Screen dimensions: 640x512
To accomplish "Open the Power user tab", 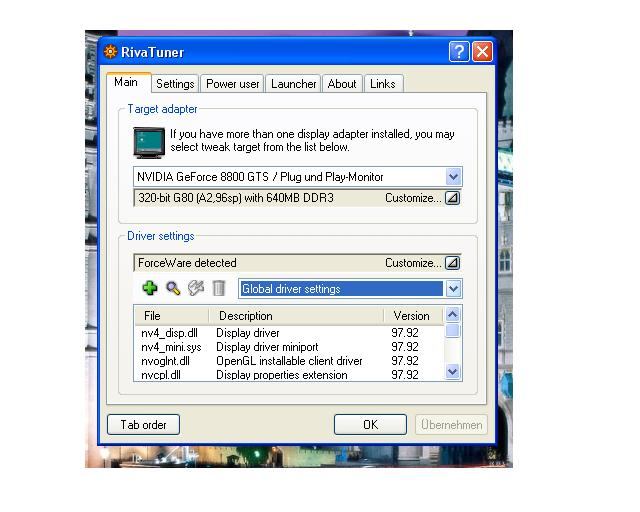I will point(232,84).
